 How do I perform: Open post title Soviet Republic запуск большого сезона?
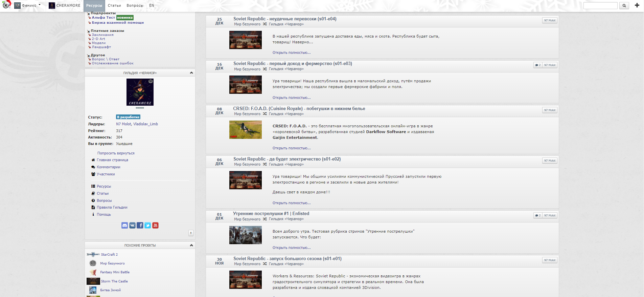coord(287,259)
